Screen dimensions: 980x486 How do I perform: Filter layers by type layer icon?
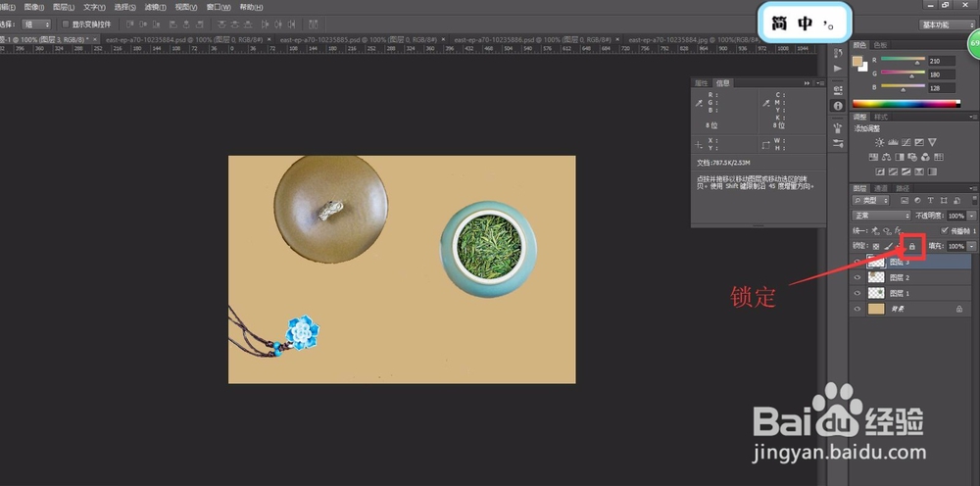[931, 201]
